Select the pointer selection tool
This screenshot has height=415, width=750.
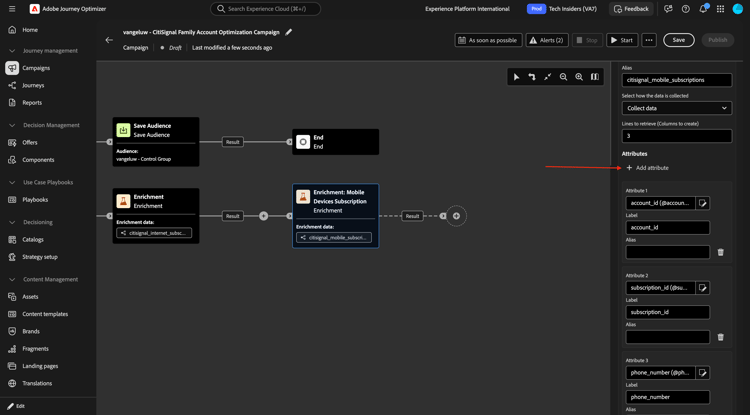pos(517,77)
